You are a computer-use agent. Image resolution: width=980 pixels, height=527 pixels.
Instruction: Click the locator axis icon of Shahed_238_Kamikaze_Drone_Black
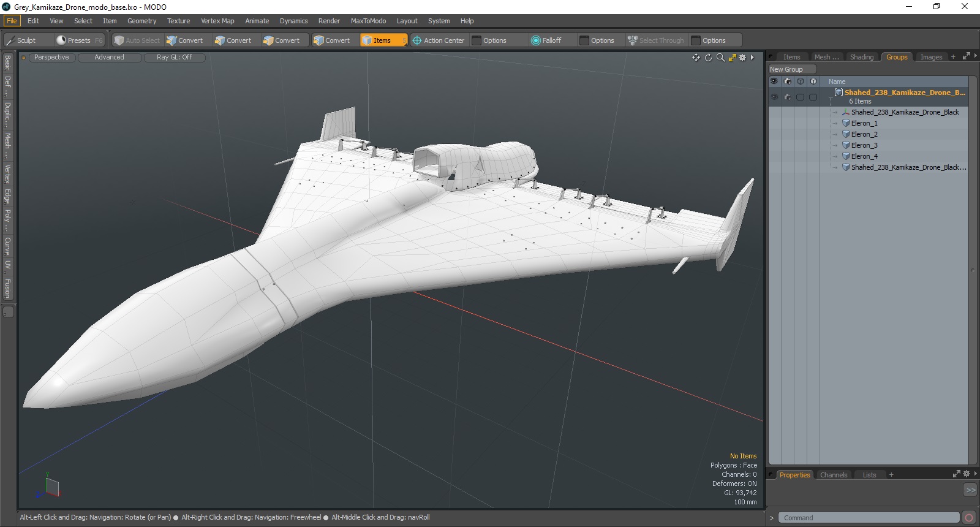coord(846,112)
